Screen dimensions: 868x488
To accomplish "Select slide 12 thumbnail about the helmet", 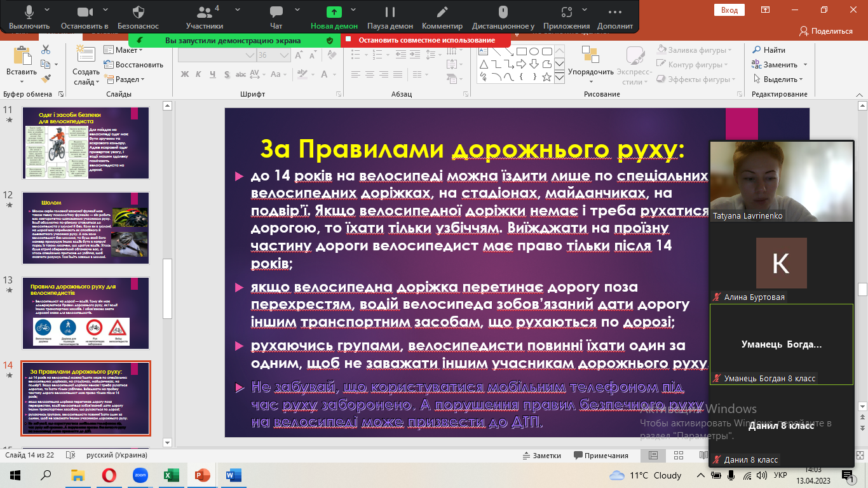I will [x=86, y=227].
